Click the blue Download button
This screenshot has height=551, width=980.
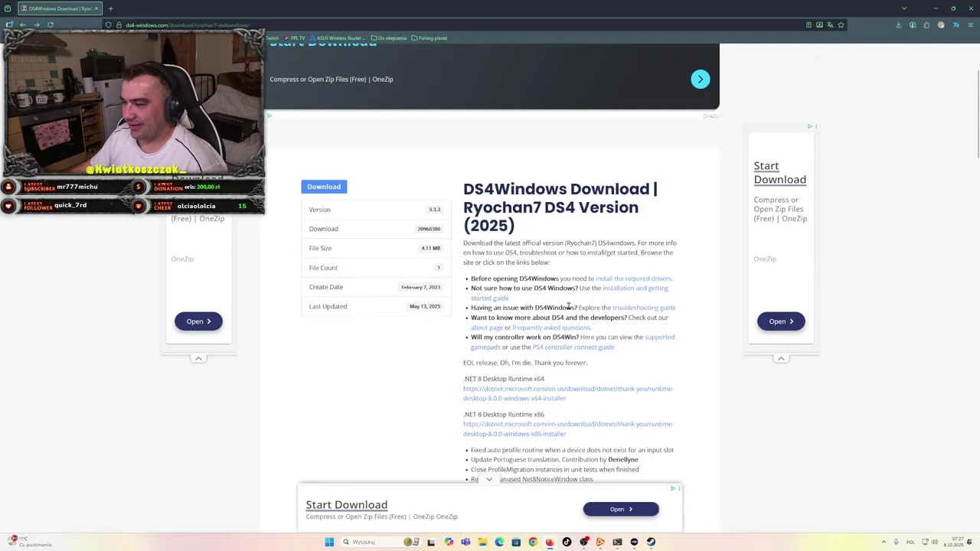click(x=324, y=187)
